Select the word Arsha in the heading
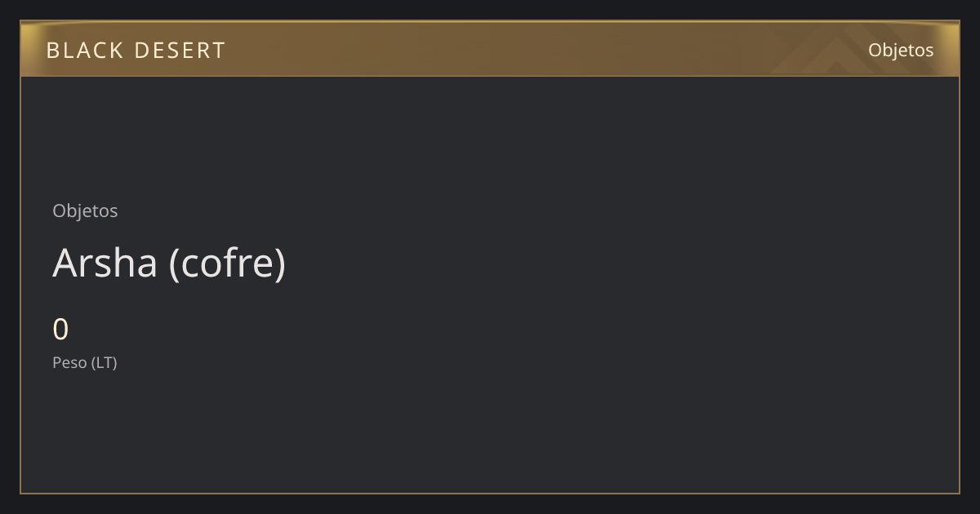 tap(105, 263)
